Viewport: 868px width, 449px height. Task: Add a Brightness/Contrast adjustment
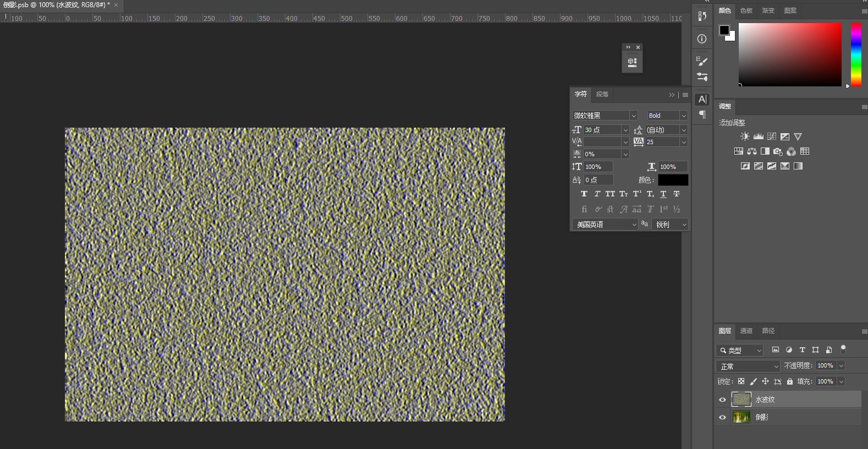pos(745,136)
